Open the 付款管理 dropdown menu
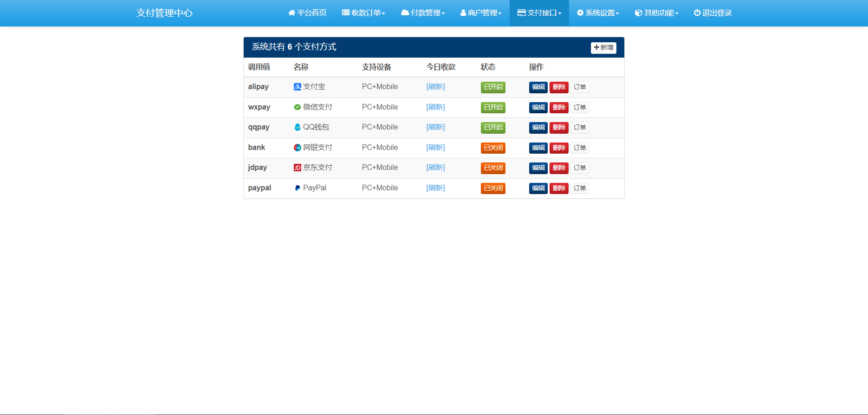868x415 pixels. (423, 13)
